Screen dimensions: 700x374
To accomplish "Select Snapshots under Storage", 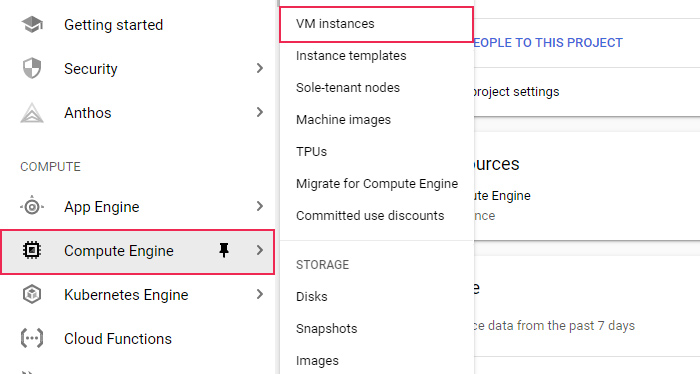I will coord(326,328).
